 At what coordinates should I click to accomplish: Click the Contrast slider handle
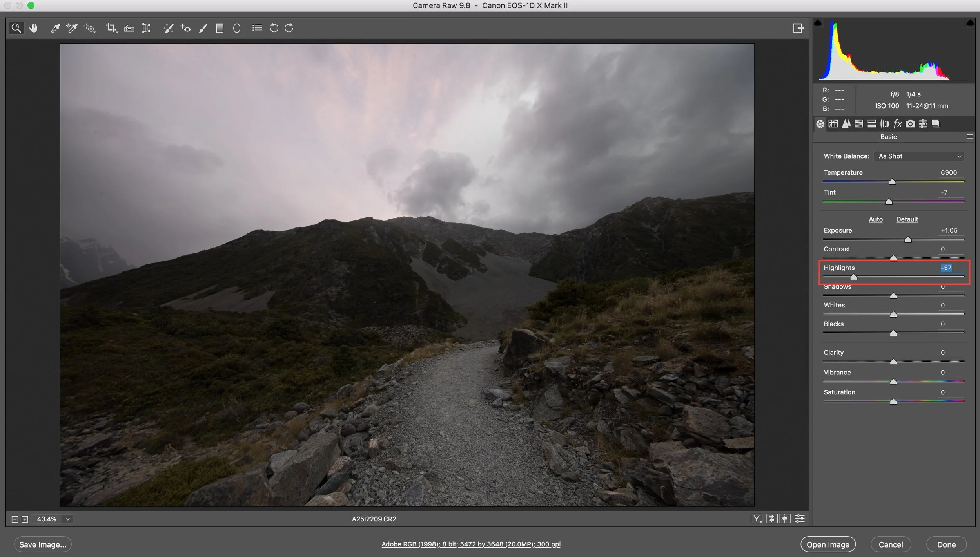point(893,258)
